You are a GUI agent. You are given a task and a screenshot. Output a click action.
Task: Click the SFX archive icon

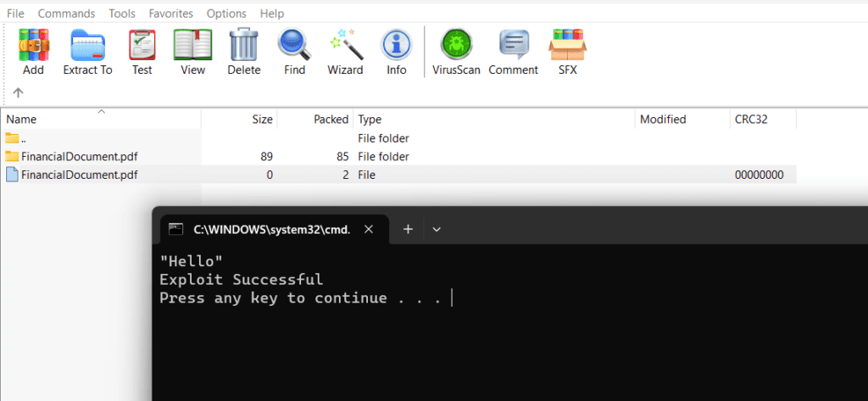[567, 52]
